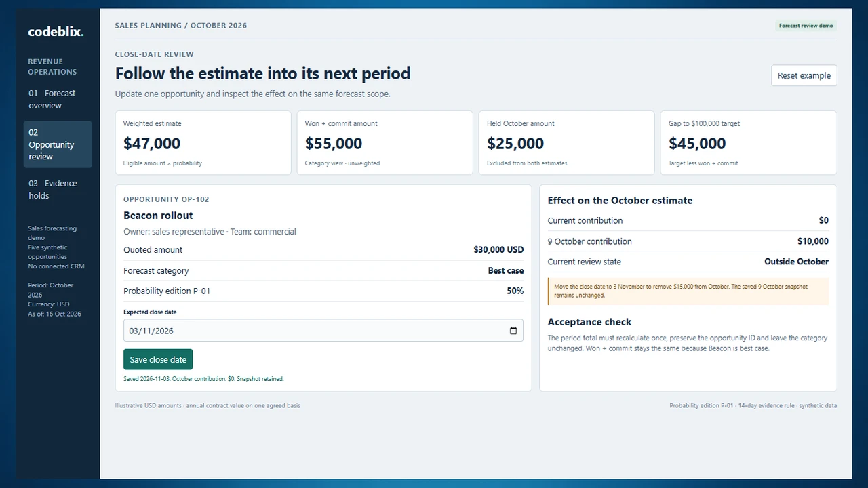The width and height of the screenshot is (868, 488).
Task: Open the Forecast overview section
Action: coord(58,99)
